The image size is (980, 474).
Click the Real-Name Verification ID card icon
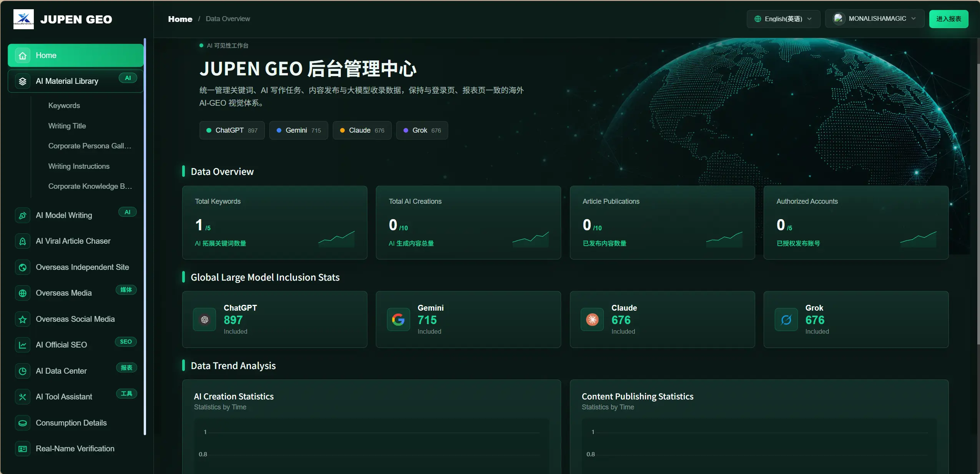(x=23, y=449)
